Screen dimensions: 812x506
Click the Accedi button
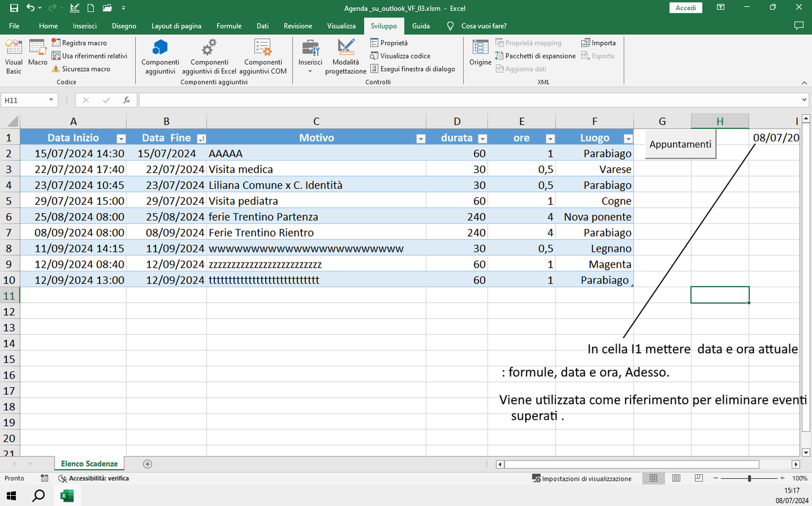(x=686, y=8)
